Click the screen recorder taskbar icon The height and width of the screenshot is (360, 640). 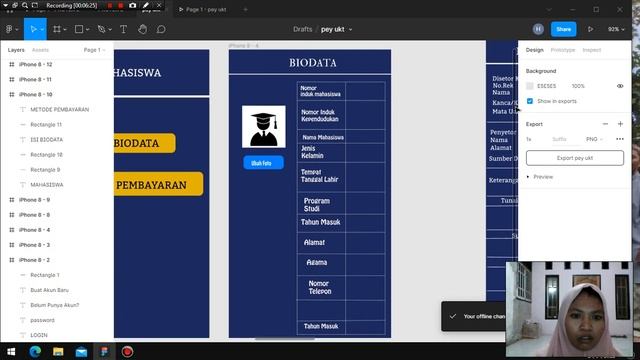click(127, 351)
